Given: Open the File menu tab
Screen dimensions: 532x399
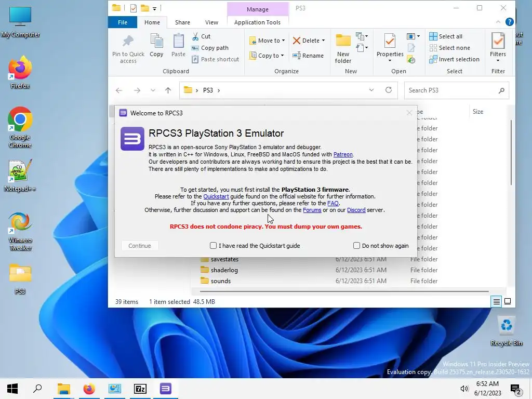Looking at the screenshot, I should (x=123, y=22).
